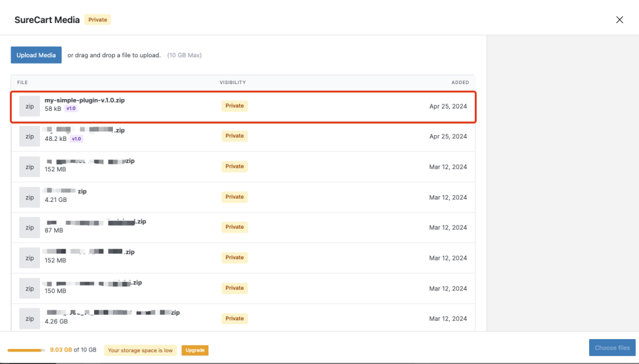
Task: Click v1.0 badge on my-simple-plugin file
Action: 71,108
